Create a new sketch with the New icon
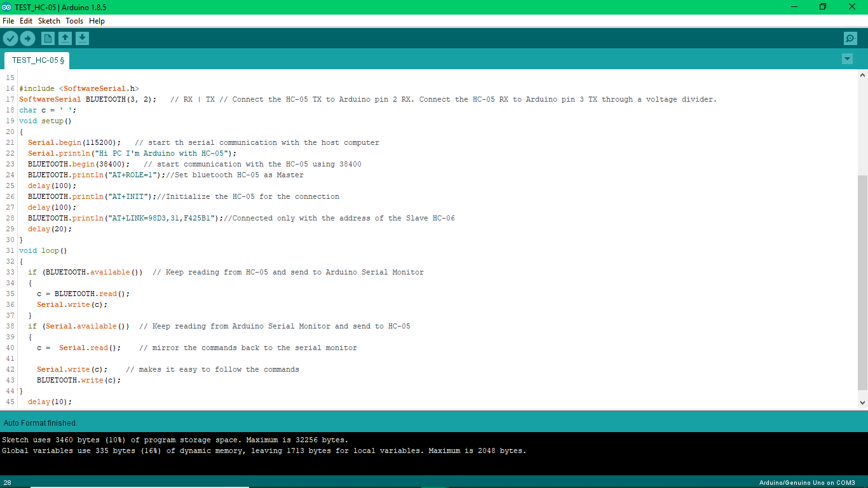 [x=48, y=39]
